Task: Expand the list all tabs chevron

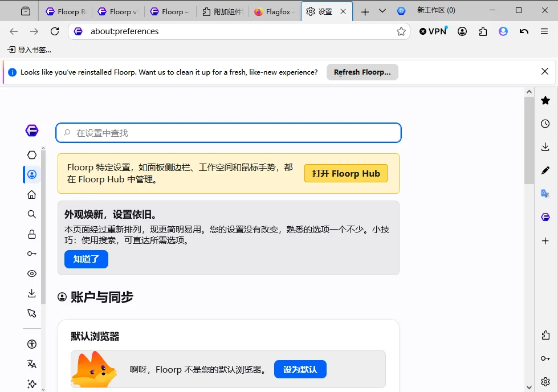Action: click(382, 11)
